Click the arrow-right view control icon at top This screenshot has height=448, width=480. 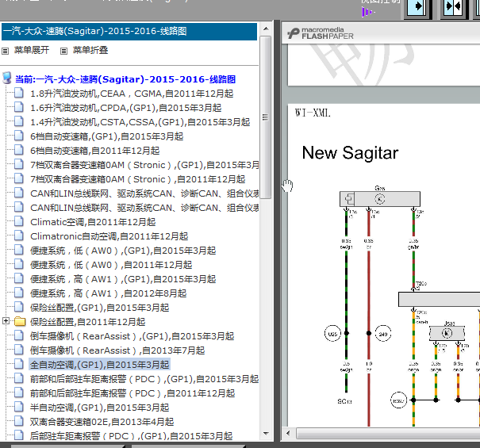418,6
